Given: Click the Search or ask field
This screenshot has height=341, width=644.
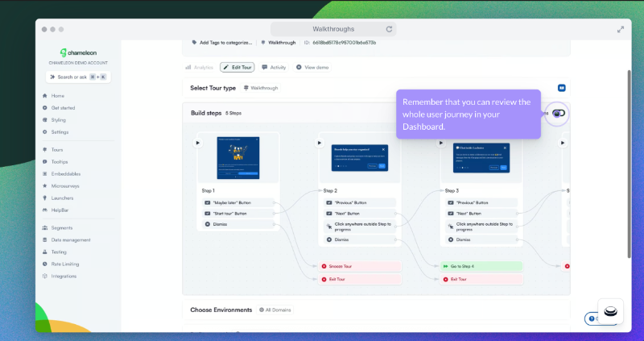Looking at the screenshot, I should click(x=78, y=77).
